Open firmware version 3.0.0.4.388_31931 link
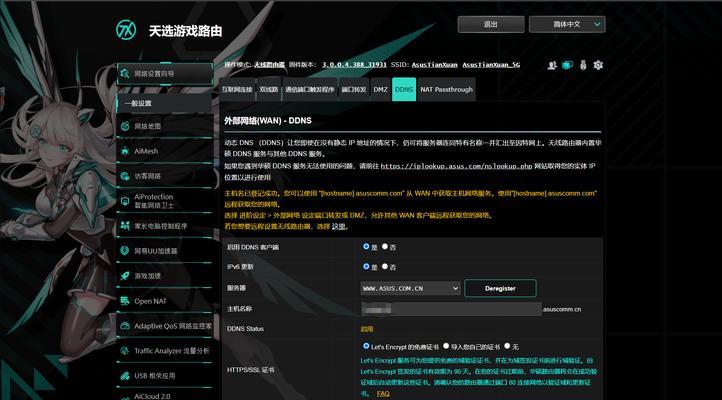 [x=354, y=65]
